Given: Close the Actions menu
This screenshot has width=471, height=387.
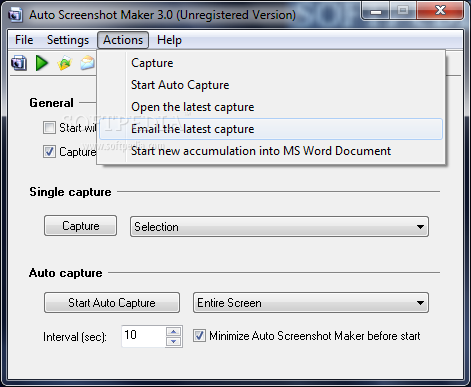Looking at the screenshot, I should click(123, 40).
